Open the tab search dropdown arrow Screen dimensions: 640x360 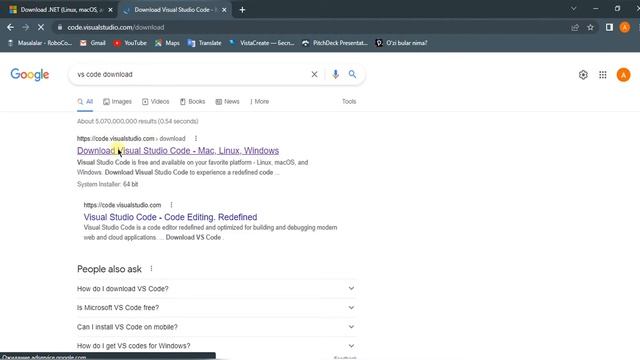[573, 9]
